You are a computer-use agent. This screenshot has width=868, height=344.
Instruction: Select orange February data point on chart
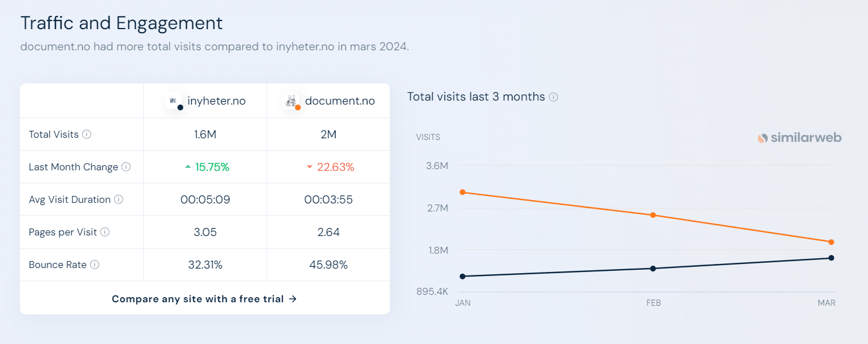653,215
